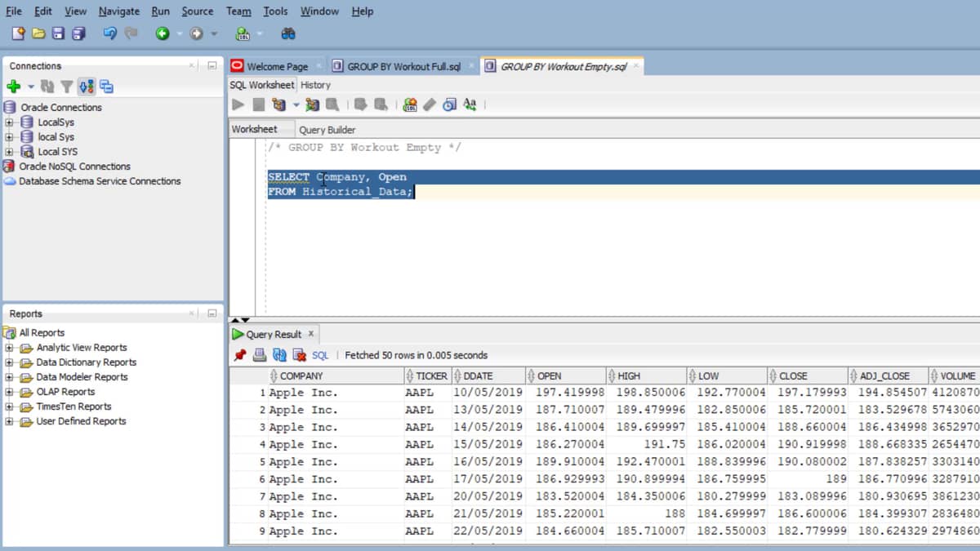This screenshot has width=980, height=551.
Task: Select Oracle NoSQL Connections tree item
Action: click(x=74, y=167)
